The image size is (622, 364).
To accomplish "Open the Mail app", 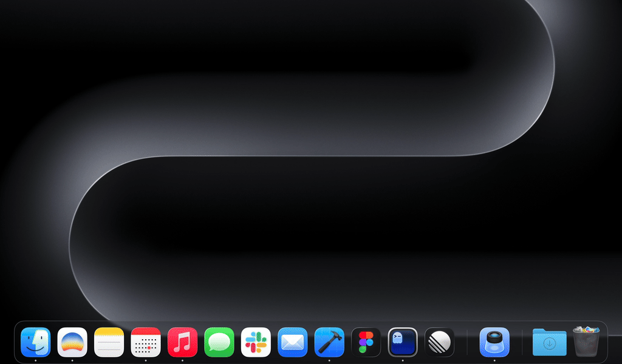I will pyautogui.click(x=292, y=342).
